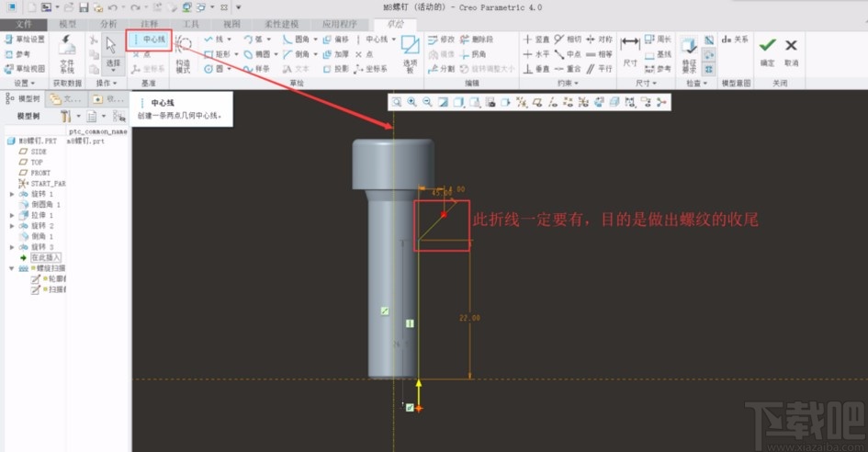Select the 投影 project tool
The height and width of the screenshot is (452, 868).
coord(336,69)
